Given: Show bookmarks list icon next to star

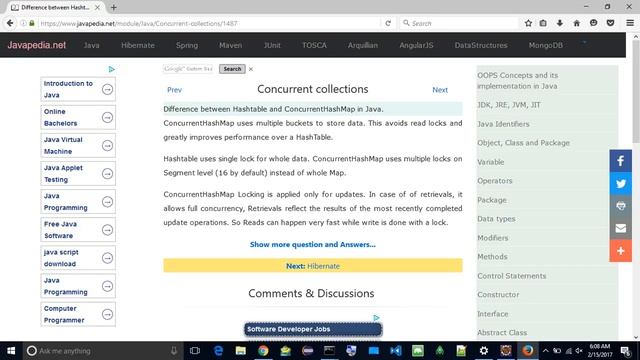Looking at the screenshot, I should point(543,23).
